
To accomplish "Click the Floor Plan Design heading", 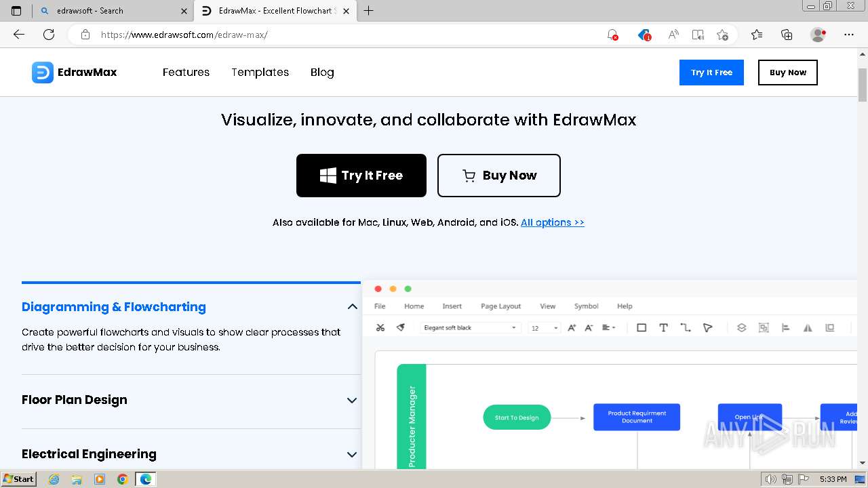I will pyautogui.click(x=75, y=400).
